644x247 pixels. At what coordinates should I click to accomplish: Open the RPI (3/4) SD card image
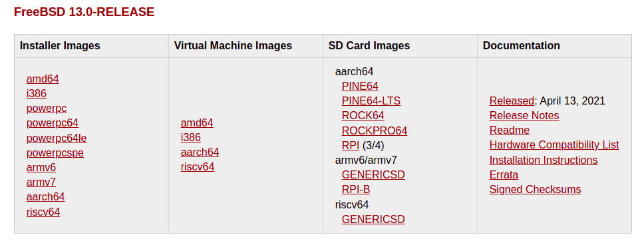351,146
